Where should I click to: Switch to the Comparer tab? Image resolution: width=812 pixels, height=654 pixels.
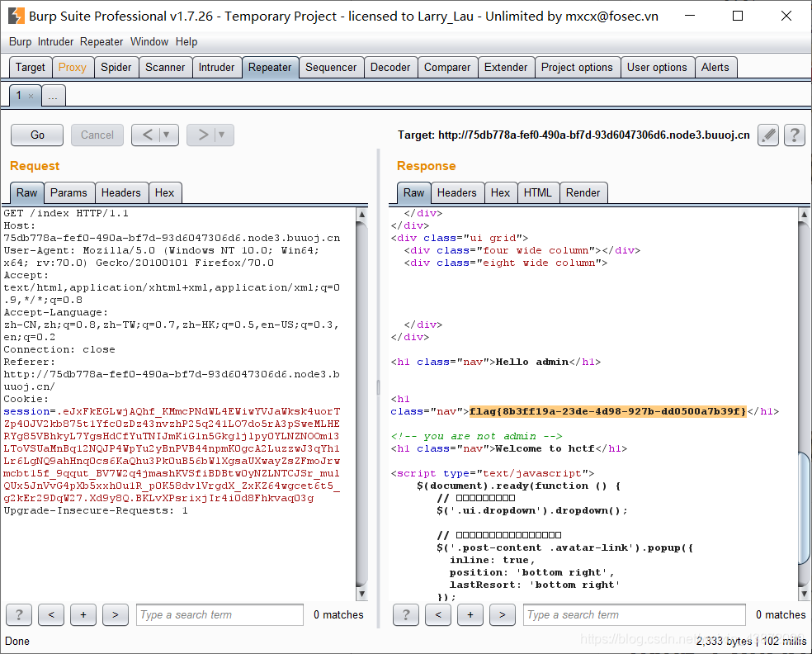(447, 68)
